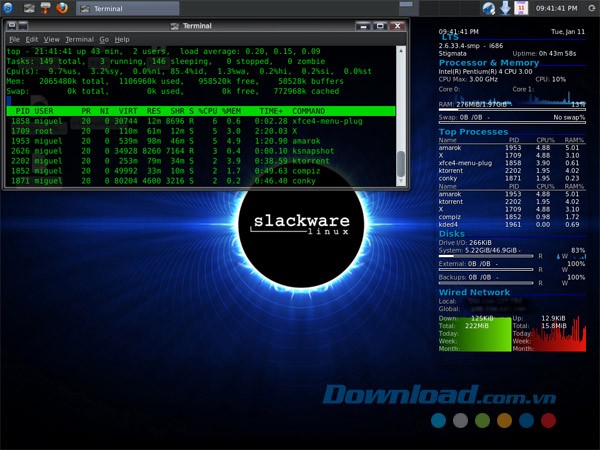Click the panel clock showing 09:41:41 PM
Image resolution: width=600 pixels, height=450 pixels.
[x=556, y=8]
